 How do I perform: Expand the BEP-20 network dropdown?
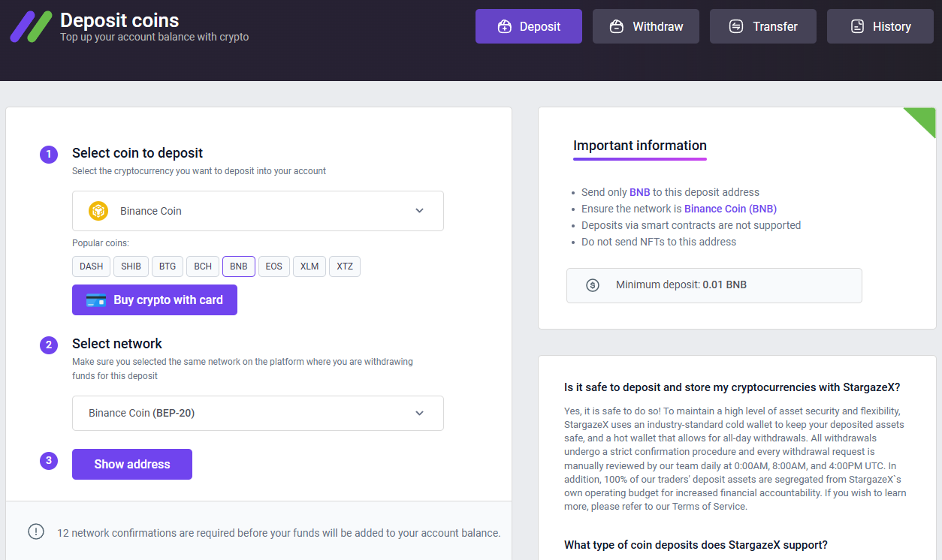coord(258,413)
